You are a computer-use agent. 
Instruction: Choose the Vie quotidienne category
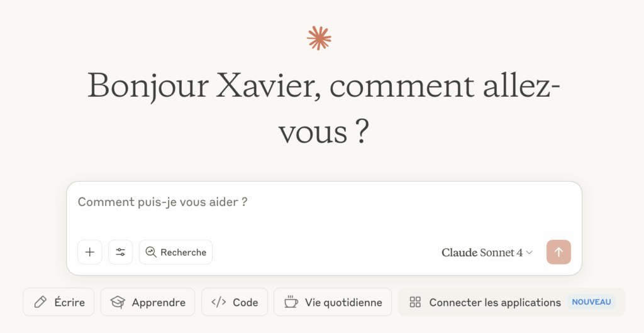coord(333,302)
